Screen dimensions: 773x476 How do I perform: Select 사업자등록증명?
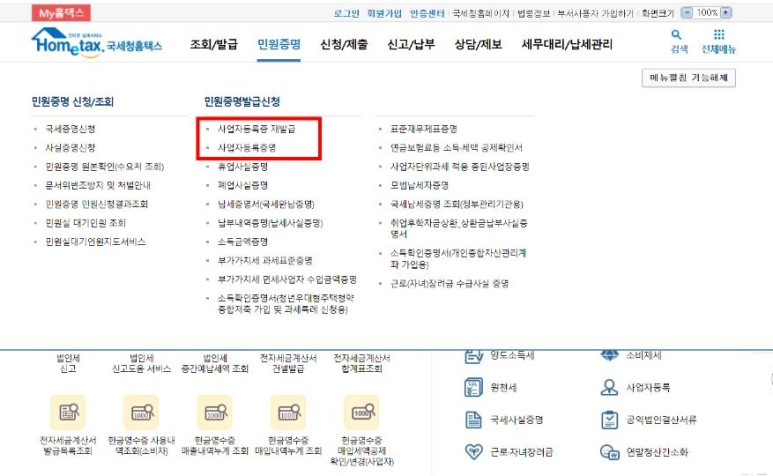pyautogui.click(x=246, y=148)
